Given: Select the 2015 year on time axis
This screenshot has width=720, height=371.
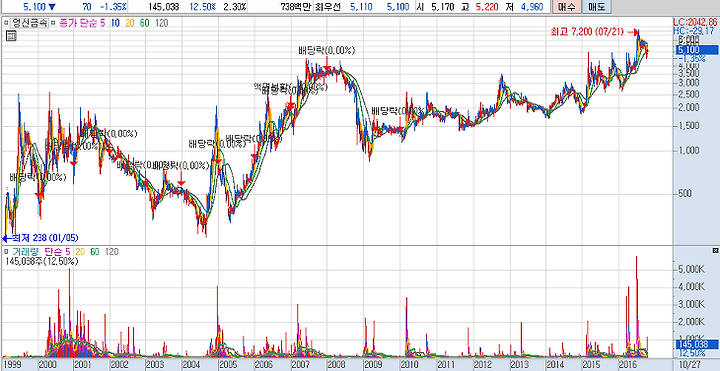Looking at the screenshot, I should click(x=590, y=364).
